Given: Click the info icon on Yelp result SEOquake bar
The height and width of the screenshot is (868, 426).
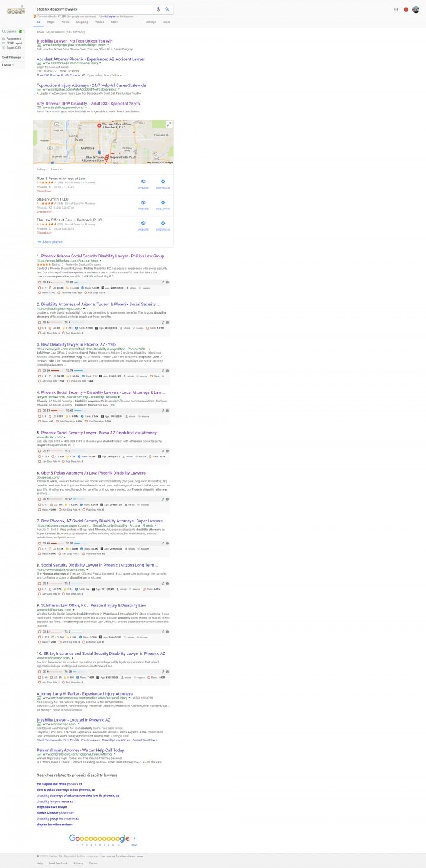Looking at the screenshot, I should tap(167, 370).
